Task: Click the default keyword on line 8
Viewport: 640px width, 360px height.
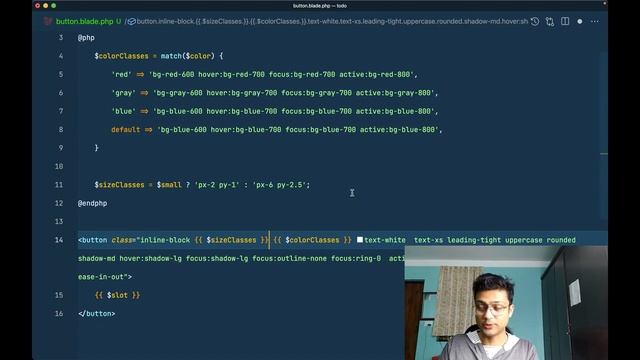Action: click(125, 130)
